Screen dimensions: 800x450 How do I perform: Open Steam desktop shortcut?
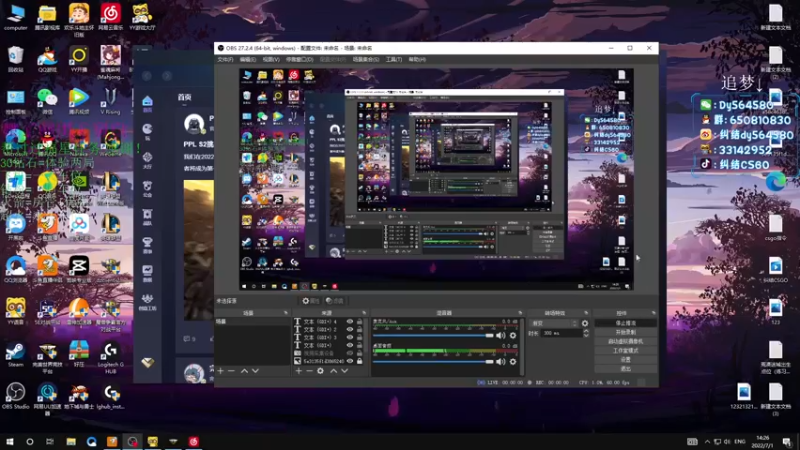(15, 355)
